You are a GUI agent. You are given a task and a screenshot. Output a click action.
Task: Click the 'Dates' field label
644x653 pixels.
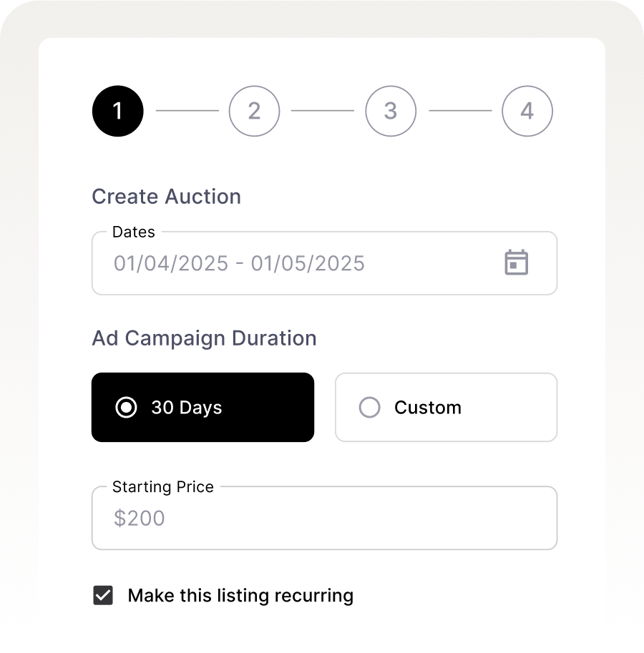coord(134,232)
